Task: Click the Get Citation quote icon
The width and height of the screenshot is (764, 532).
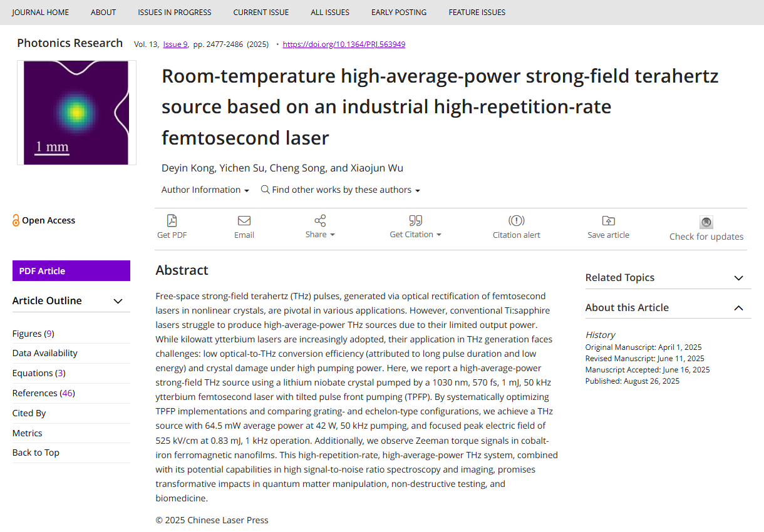Action: (x=415, y=220)
